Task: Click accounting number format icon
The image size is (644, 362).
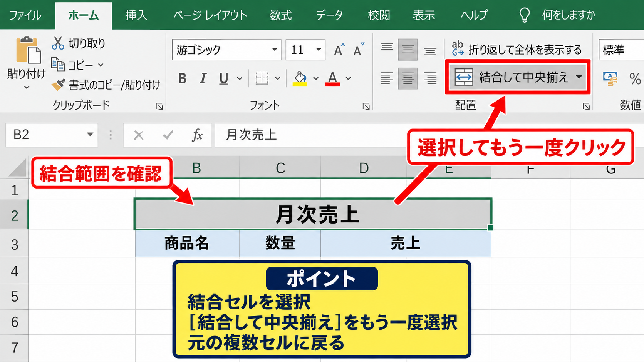Action: 610,78
